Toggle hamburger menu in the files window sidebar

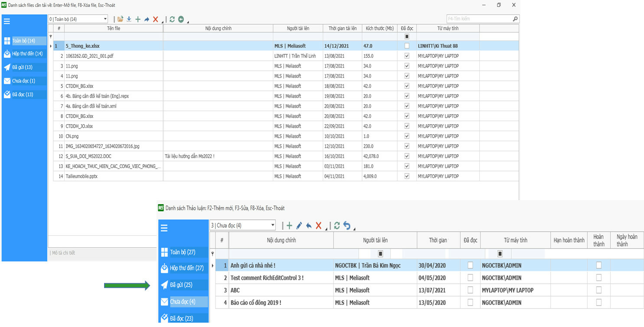[7, 21]
